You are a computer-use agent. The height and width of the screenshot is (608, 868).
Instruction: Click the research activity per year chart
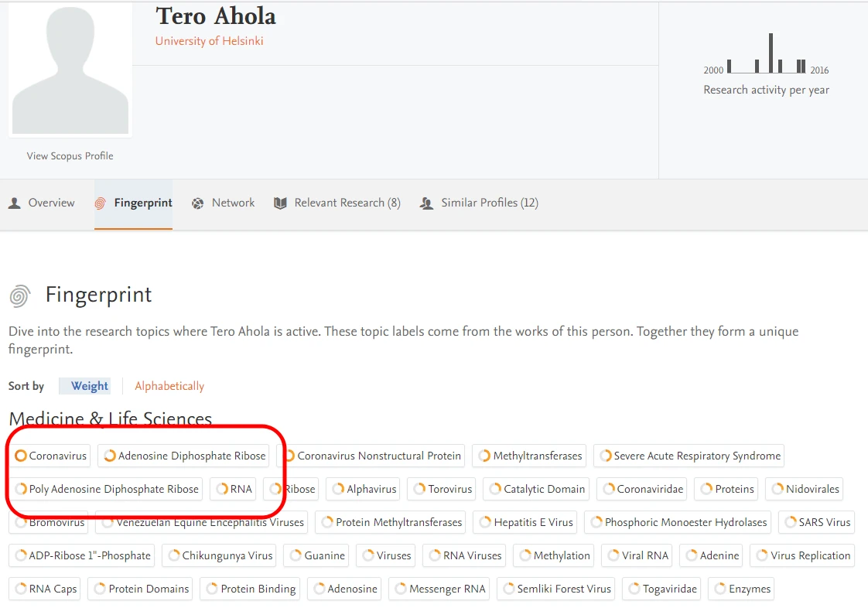(766, 56)
